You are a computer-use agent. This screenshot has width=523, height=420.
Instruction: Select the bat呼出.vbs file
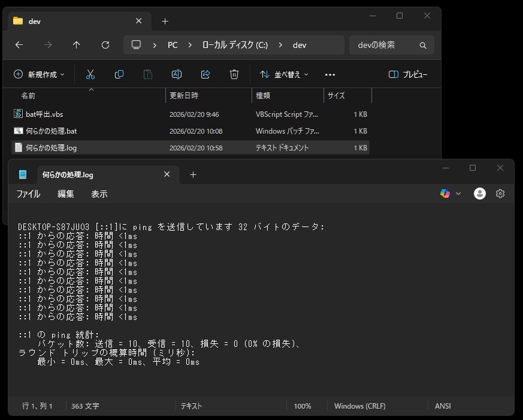tap(44, 114)
